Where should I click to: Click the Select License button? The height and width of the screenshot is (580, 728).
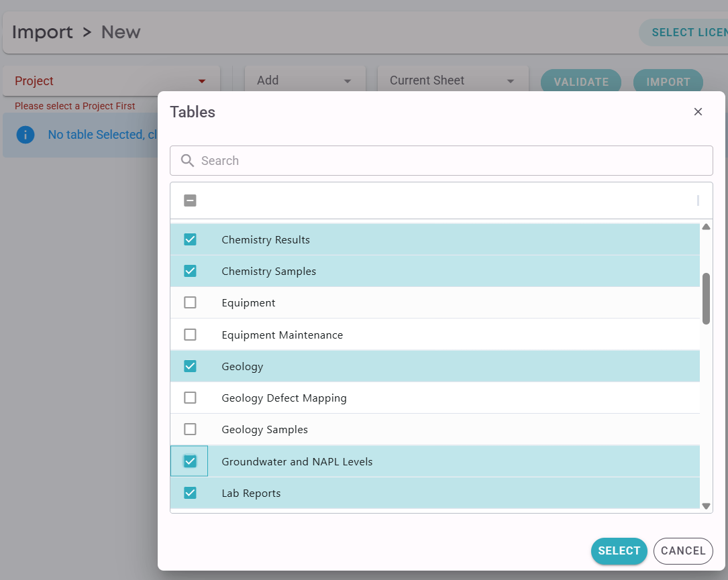click(x=684, y=32)
